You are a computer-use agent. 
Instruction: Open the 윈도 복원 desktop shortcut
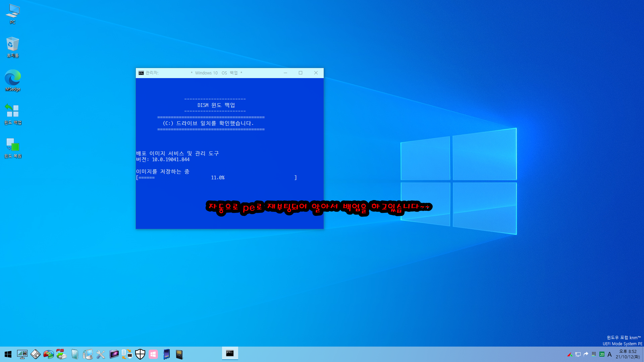[13, 147]
